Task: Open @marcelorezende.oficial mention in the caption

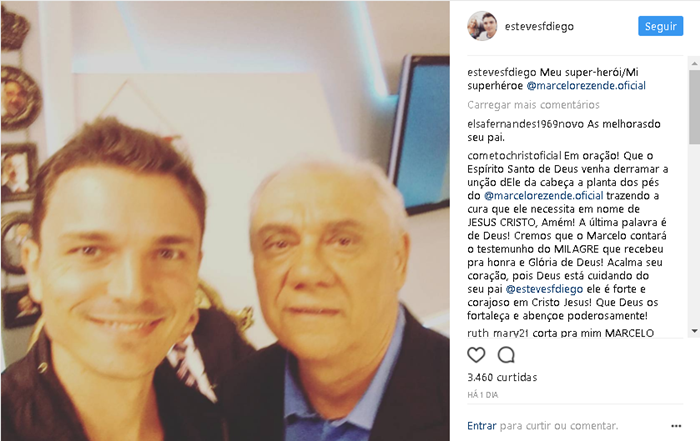Action: [586, 86]
